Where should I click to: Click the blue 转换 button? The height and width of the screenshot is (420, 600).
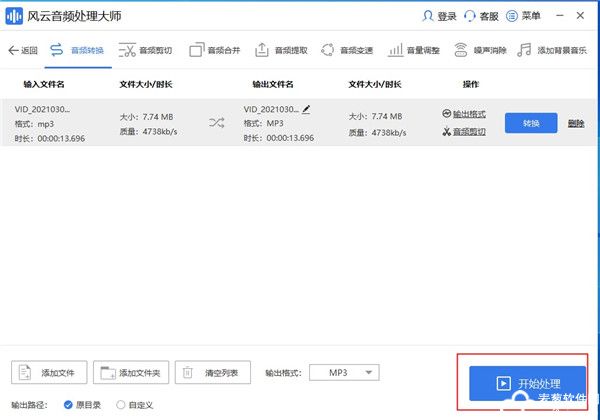[x=531, y=123]
